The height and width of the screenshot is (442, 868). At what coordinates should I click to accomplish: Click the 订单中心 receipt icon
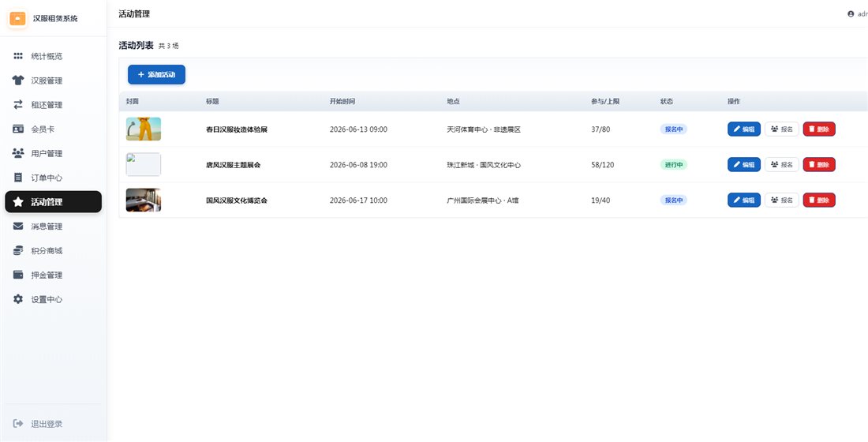tap(18, 178)
